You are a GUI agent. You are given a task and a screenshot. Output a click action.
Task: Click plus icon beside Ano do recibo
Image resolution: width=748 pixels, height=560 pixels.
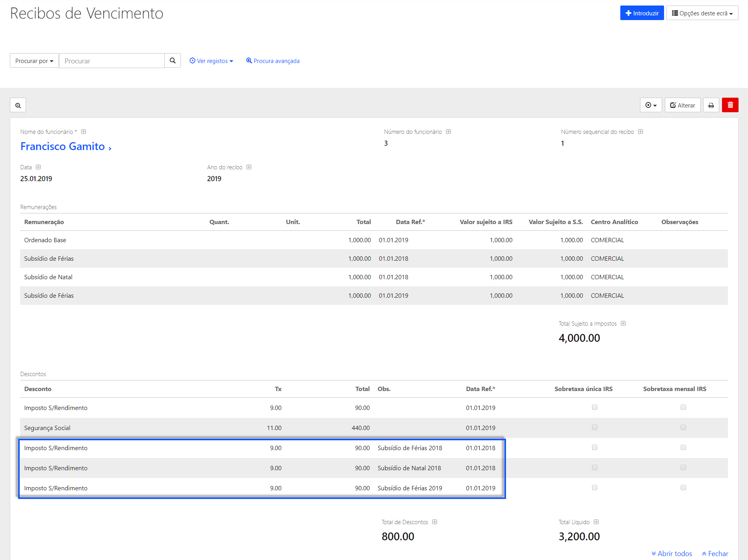(249, 167)
